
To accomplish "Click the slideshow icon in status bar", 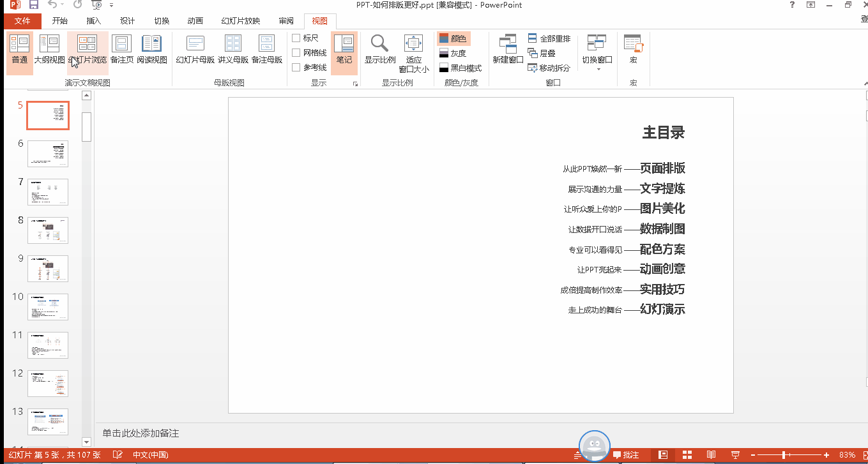I will 735,455.
